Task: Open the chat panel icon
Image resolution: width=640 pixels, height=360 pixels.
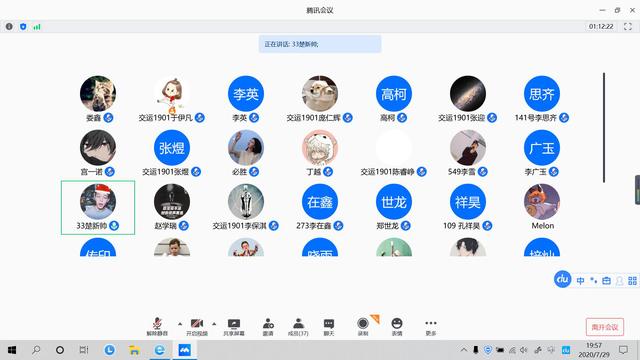Action: click(329, 327)
